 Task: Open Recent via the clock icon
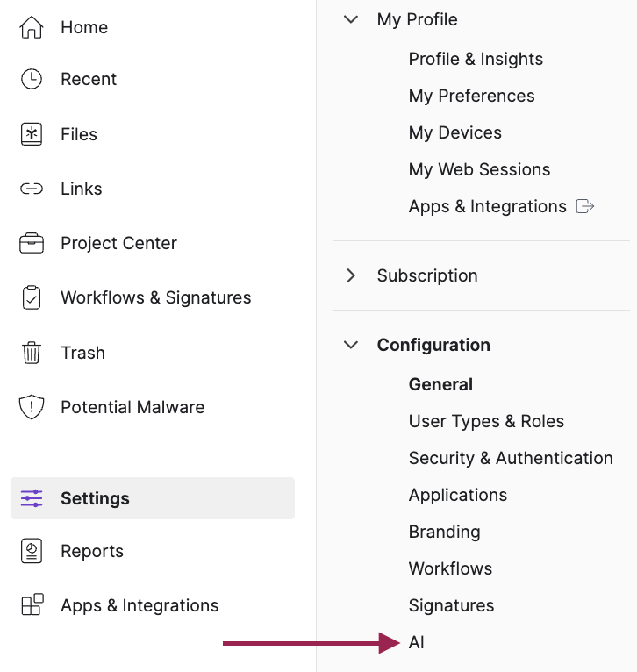tap(32, 79)
